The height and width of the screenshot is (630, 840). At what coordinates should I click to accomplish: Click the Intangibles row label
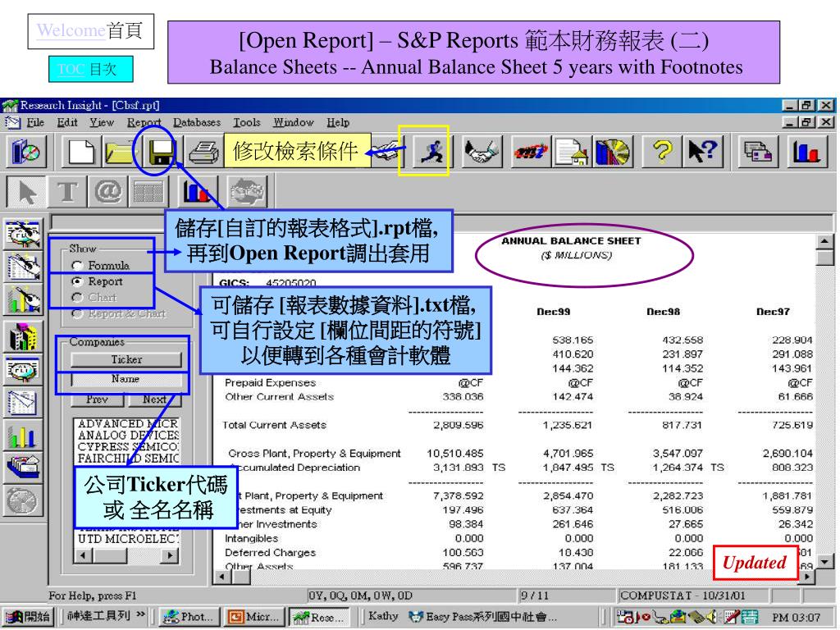[x=251, y=538]
